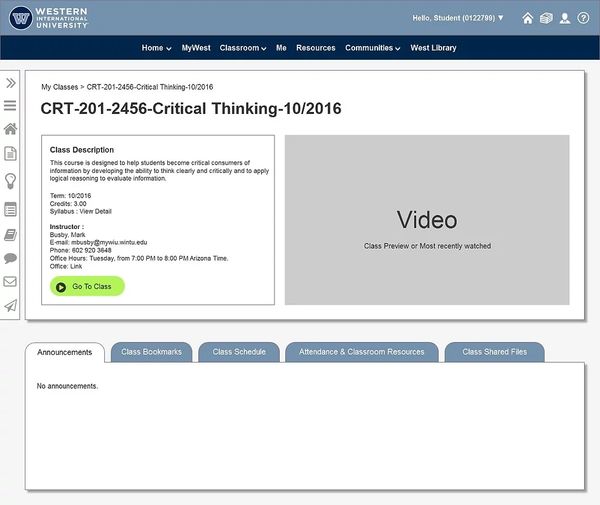600x505 pixels.
Task: Open West Library from navigation bar
Action: pyautogui.click(x=433, y=48)
